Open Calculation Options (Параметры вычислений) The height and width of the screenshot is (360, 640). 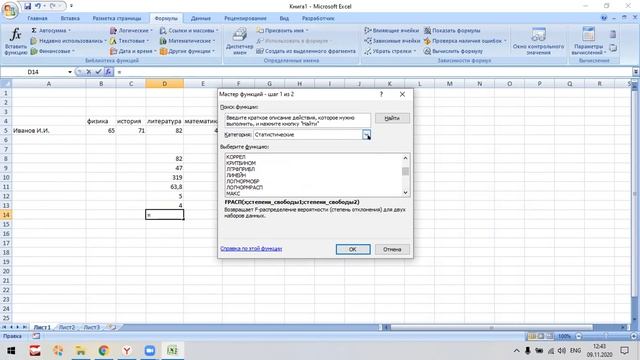pyautogui.click(x=588, y=41)
